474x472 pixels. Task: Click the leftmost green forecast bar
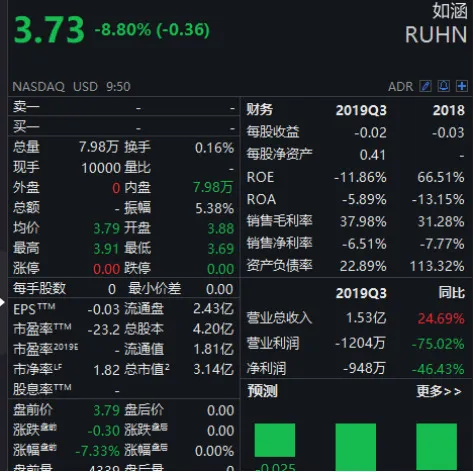275,440
